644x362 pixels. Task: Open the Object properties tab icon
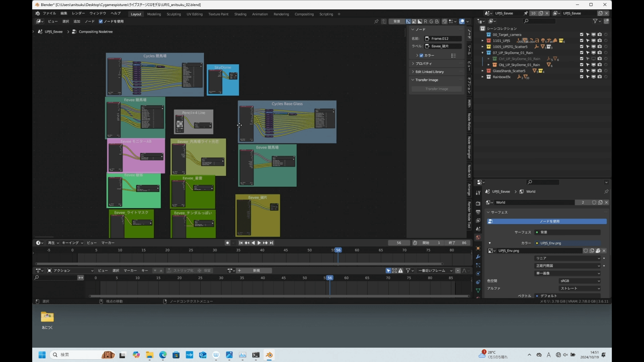coord(478,248)
